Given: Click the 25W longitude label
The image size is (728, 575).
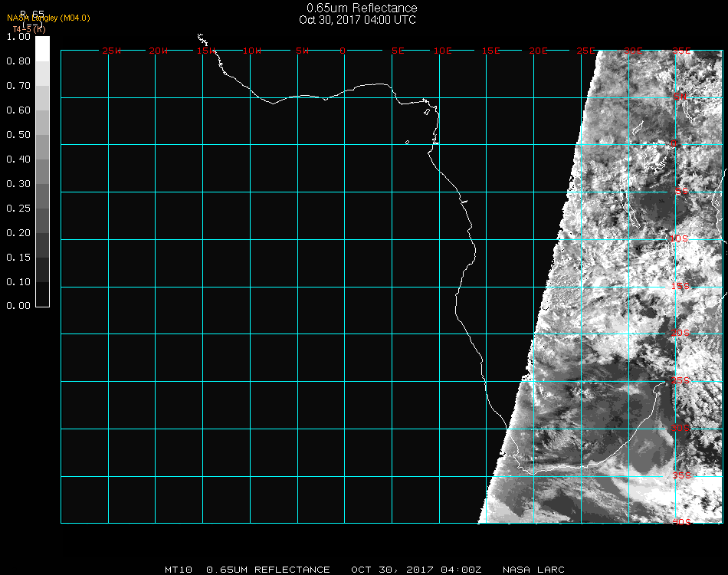Looking at the screenshot, I should [112, 51].
